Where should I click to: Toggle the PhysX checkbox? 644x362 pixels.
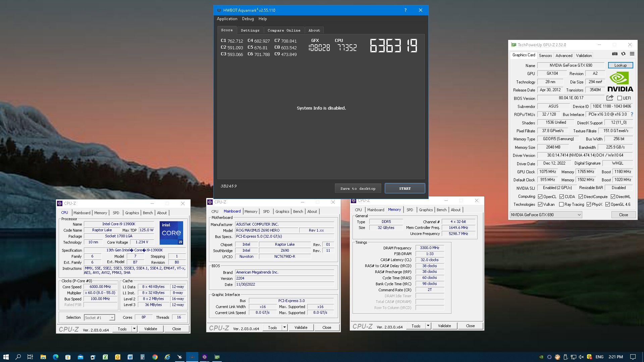589,204
